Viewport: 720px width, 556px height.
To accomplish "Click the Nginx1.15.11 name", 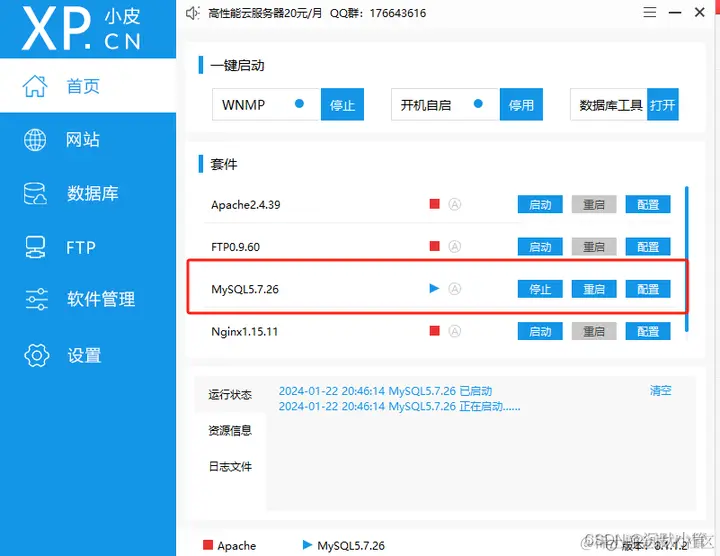I will (x=244, y=331).
